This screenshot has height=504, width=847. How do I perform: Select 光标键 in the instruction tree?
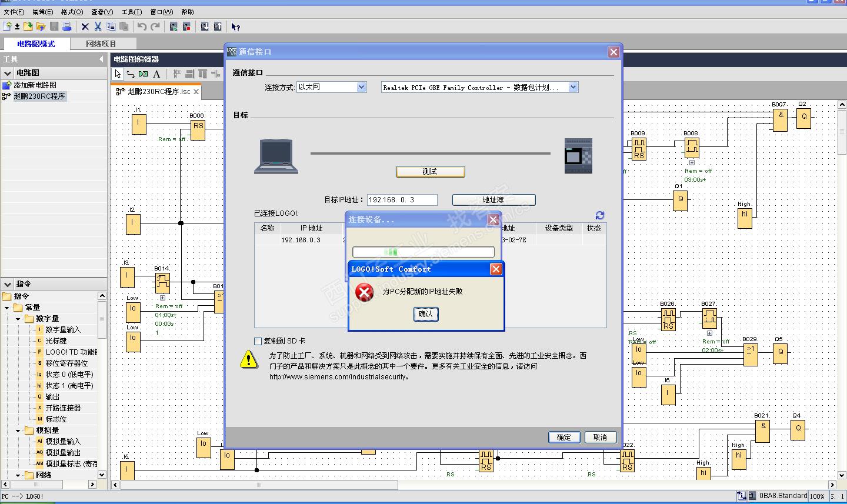(56, 341)
